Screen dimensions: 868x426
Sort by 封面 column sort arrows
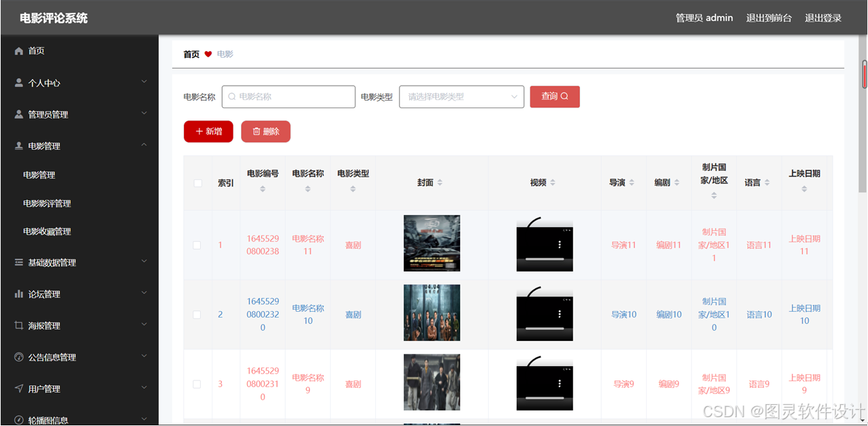tap(440, 182)
